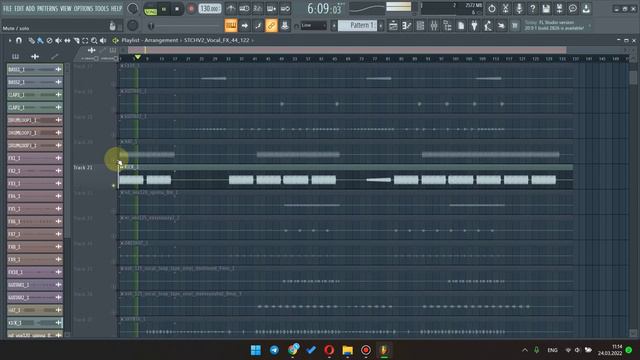This screenshot has height=360, width=640.
Task: Toggle song/pattern playback mode
Action: (x=151, y=9)
